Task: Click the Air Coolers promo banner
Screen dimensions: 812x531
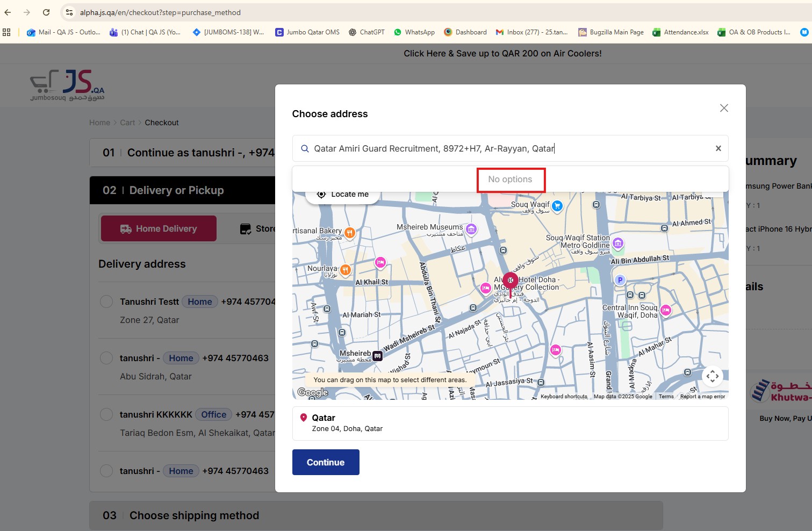Action: 502,53
